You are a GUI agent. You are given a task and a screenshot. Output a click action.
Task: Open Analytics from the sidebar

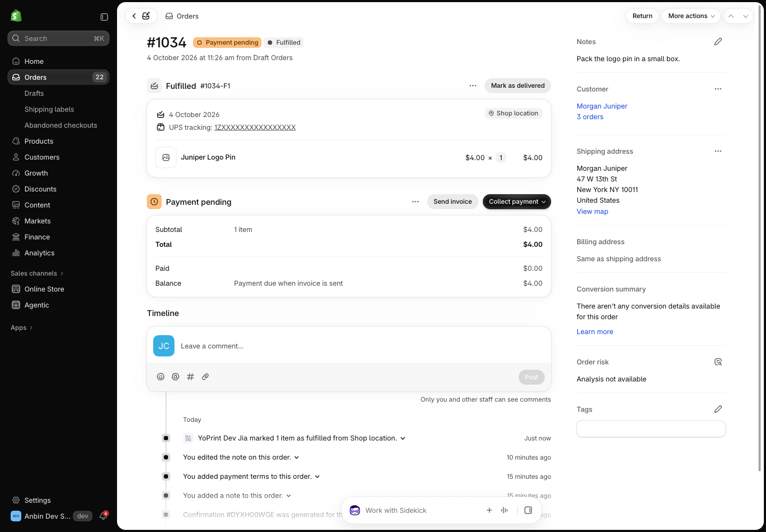[59, 253]
